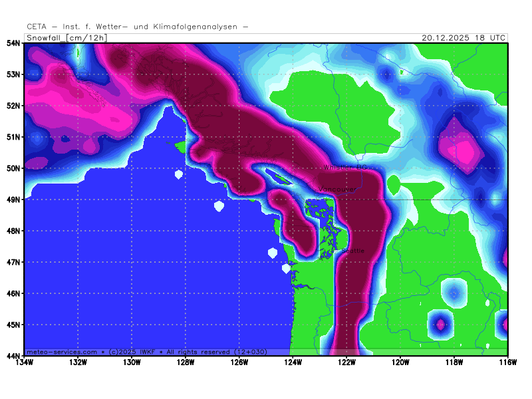
Task: Click the 20.12.2025 18 UTC timestamp
Action: tap(464, 38)
